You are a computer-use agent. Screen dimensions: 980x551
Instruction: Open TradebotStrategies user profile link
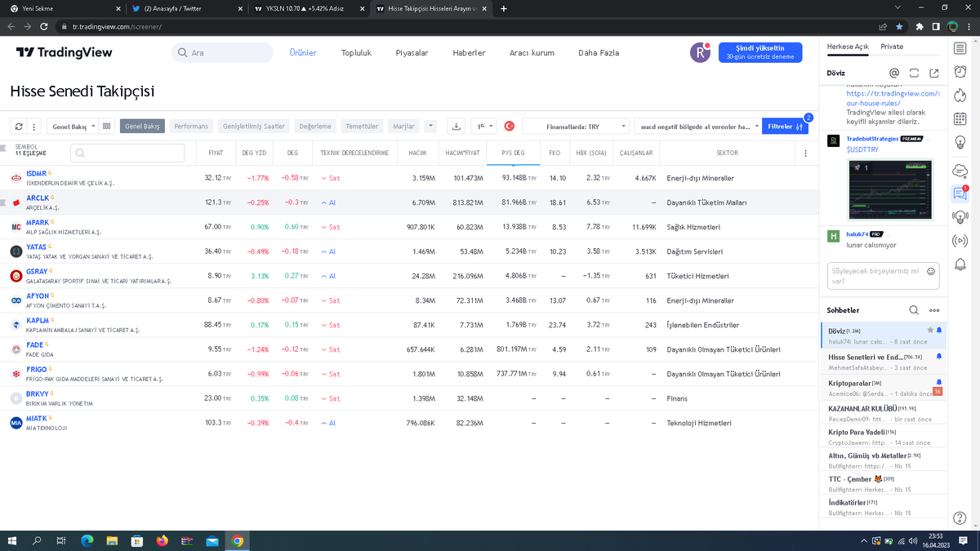pos(872,139)
